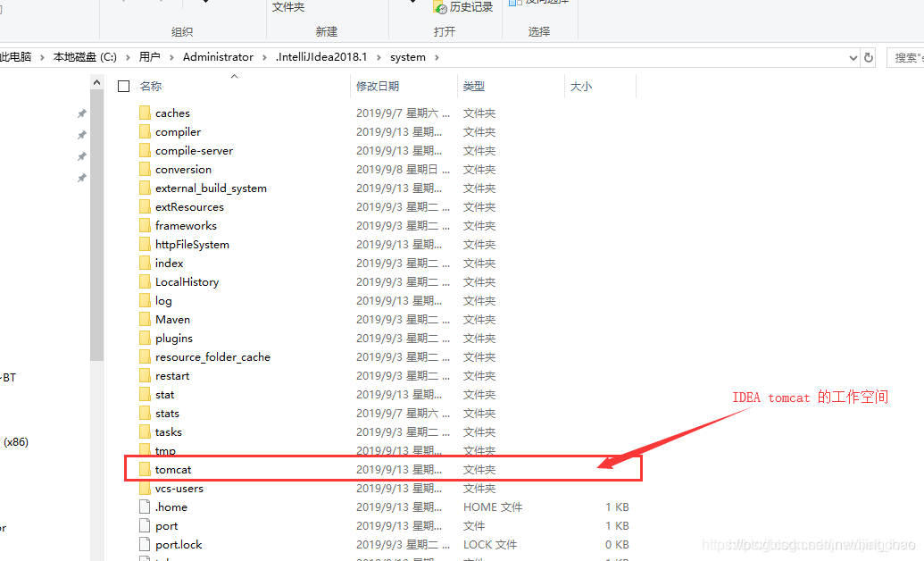Select the restart folder icon
924x561 pixels.
(145, 376)
